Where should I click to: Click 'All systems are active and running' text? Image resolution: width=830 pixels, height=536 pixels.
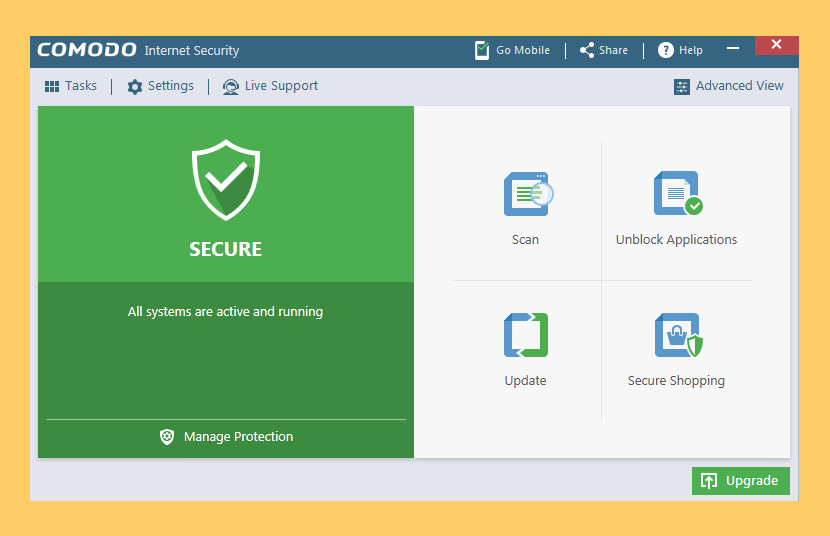click(x=225, y=312)
